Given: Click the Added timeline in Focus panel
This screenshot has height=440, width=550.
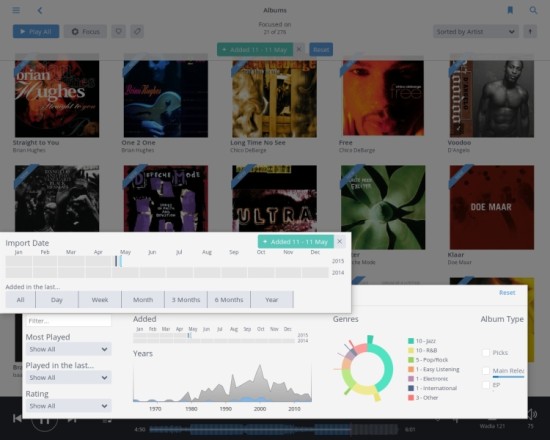Looking at the screenshot, I should coord(214,338).
